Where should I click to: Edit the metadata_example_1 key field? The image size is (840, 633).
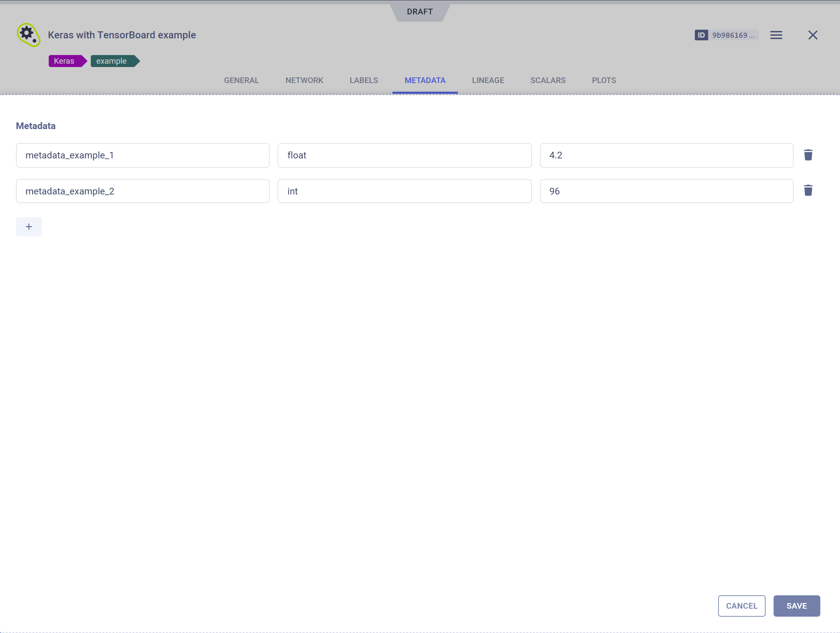[143, 155]
